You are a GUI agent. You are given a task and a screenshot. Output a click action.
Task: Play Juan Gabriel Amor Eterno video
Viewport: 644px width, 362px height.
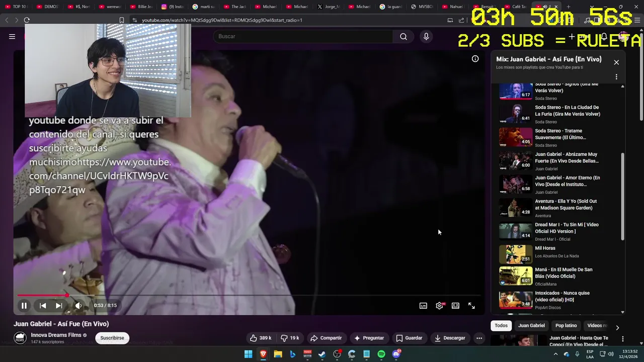[x=556, y=185]
